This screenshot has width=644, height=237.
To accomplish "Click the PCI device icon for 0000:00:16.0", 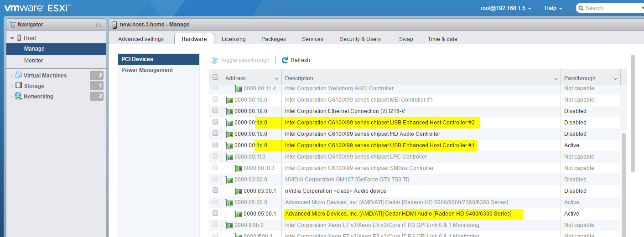I will click(x=229, y=100).
